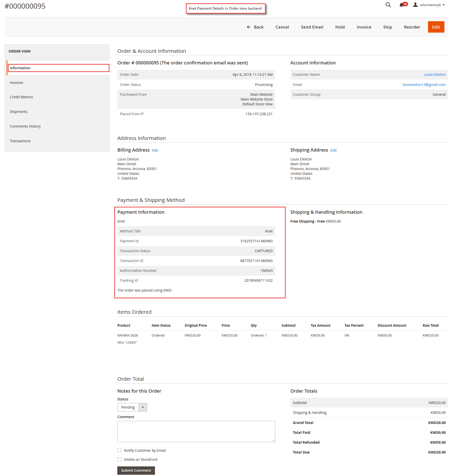The height and width of the screenshot is (476, 452).
Task: Click Send Email for this order
Action: point(312,27)
